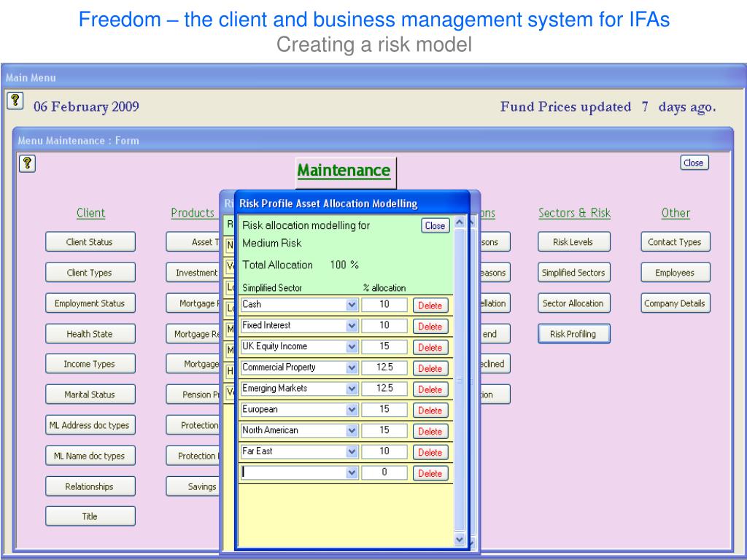The height and width of the screenshot is (560, 747).
Task: Click the European % allocation field
Action: [x=384, y=410]
